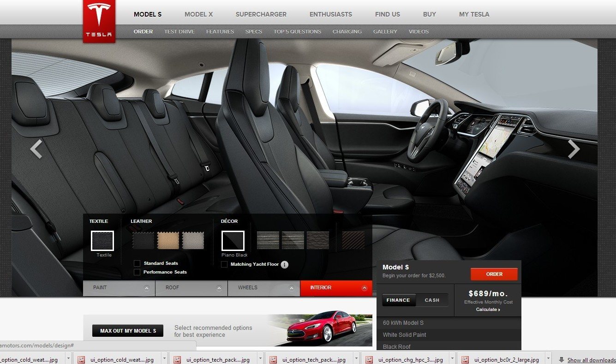The width and height of the screenshot is (616, 364).
Task: Open Top 5 Questions page
Action: pyautogui.click(x=297, y=31)
